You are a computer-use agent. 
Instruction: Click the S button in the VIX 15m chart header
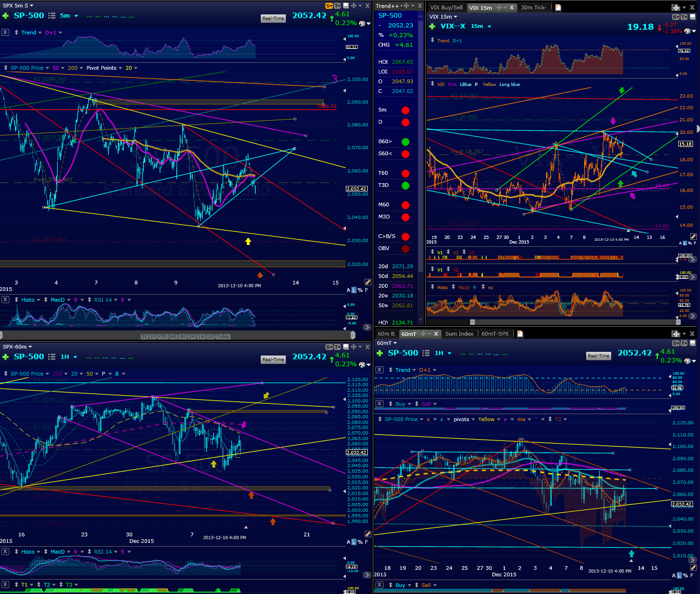pyautogui.click(x=675, y=17)
